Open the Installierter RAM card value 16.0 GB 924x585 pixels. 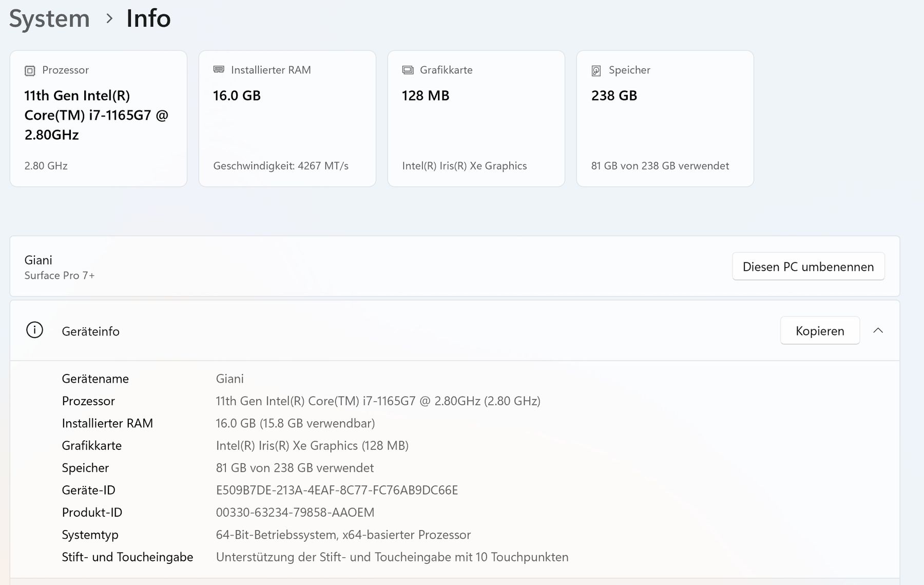pyautogui.click(x=237, y=96)
